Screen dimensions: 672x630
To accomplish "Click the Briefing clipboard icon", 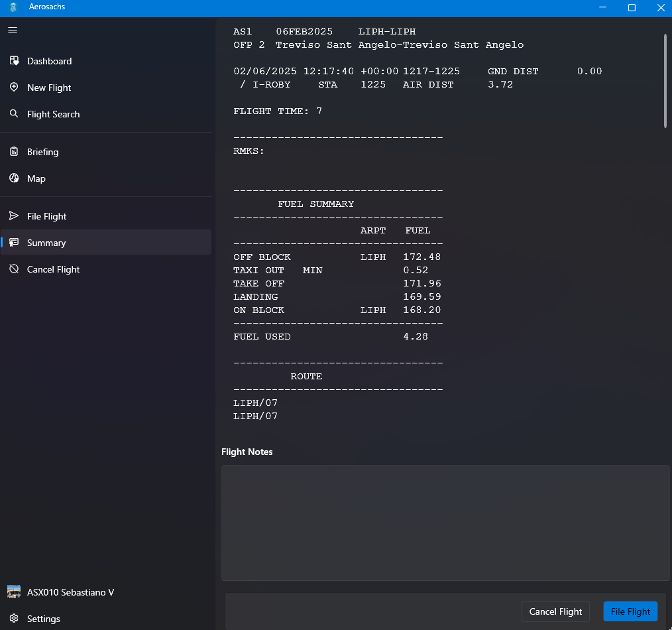I will (14, 152).
